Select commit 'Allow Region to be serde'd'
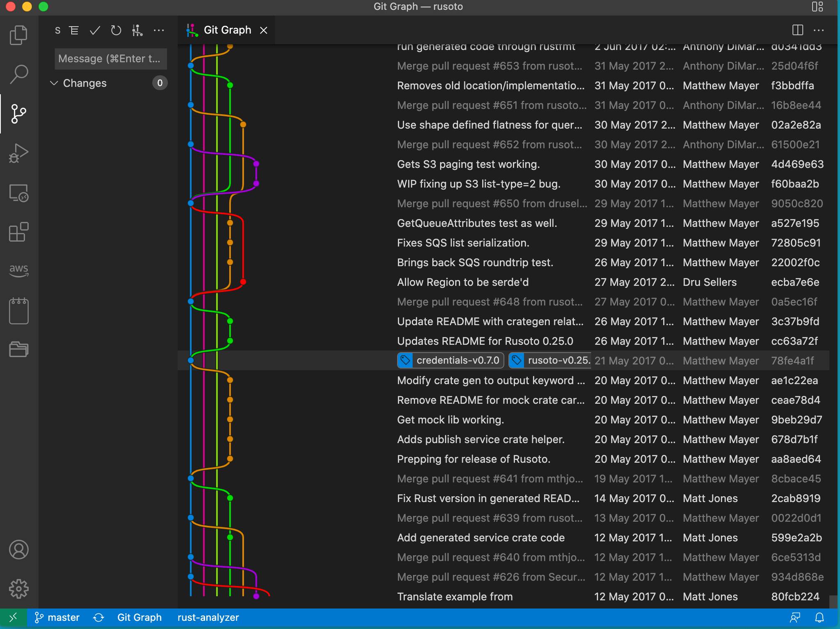This screenshot has width=840, height=629. pos(463,282)
